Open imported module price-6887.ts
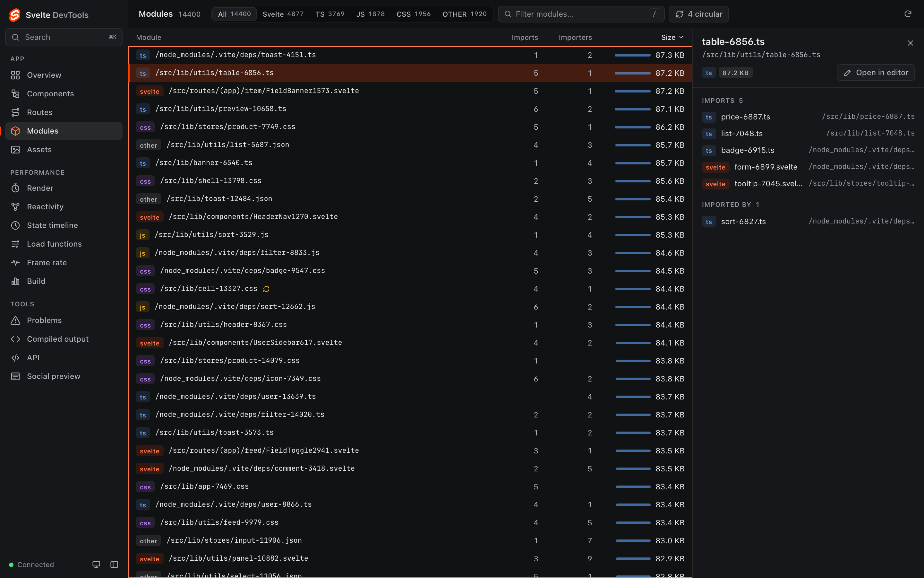Screen dimensions: 924x578 [x=808, y=117]
